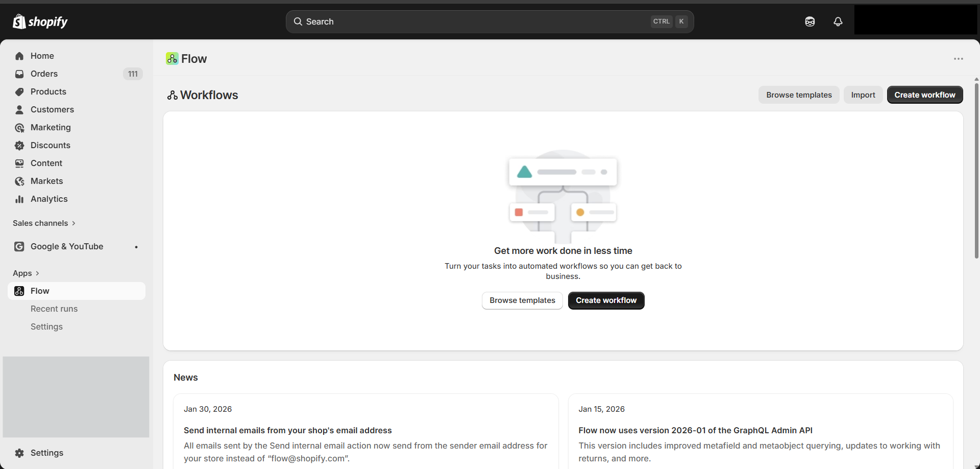
Task: Open the Discounts menu item
Action: click(77, 146)
